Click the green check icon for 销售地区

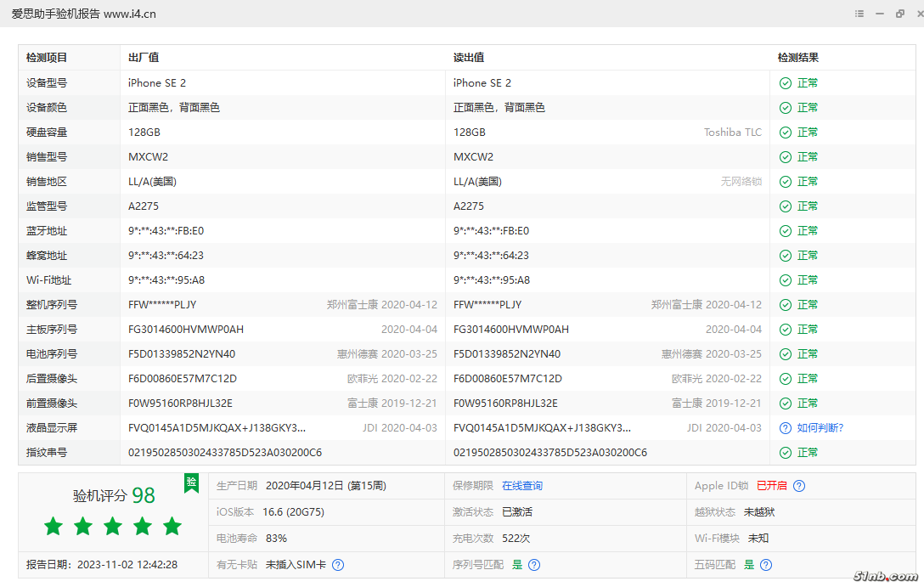click(x=786, y=182)
